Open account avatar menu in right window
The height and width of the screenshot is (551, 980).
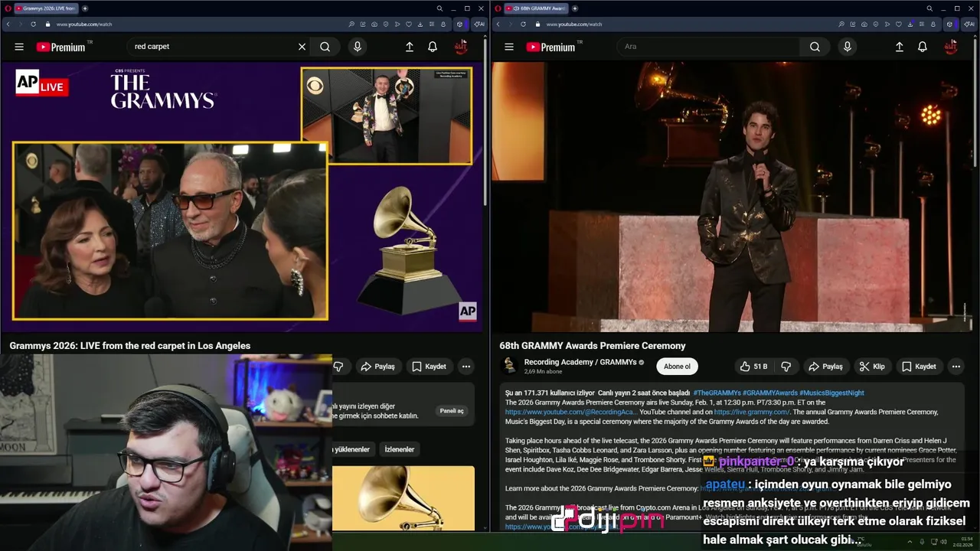click(951, 47)
